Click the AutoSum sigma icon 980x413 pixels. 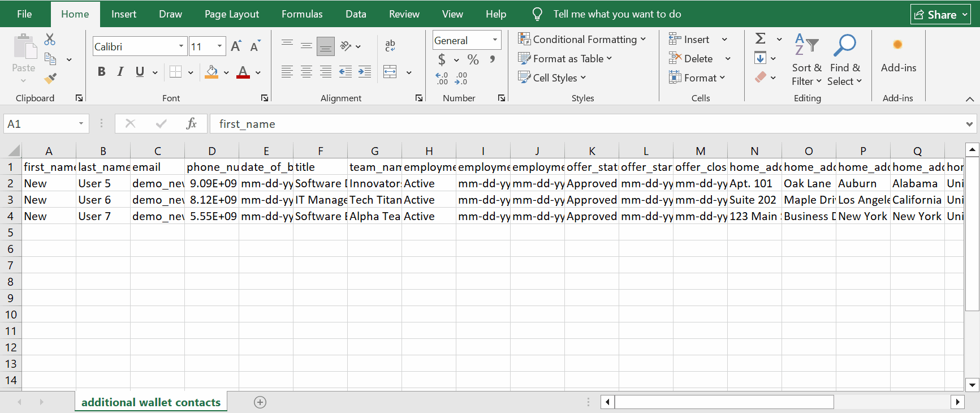[x=761, y=38]
